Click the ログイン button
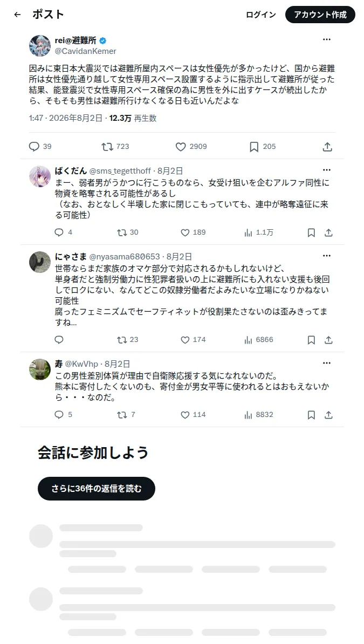 click(x=261, y=15)
